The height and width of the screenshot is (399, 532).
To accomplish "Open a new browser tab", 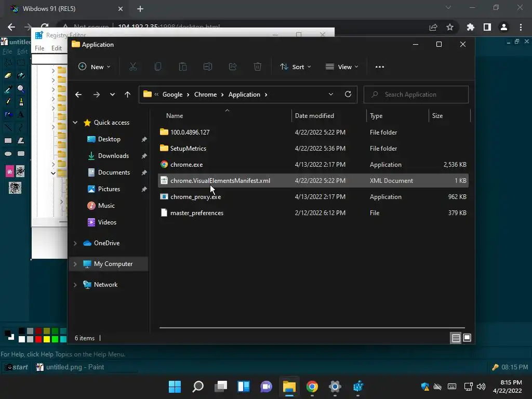I will [140, 9].
